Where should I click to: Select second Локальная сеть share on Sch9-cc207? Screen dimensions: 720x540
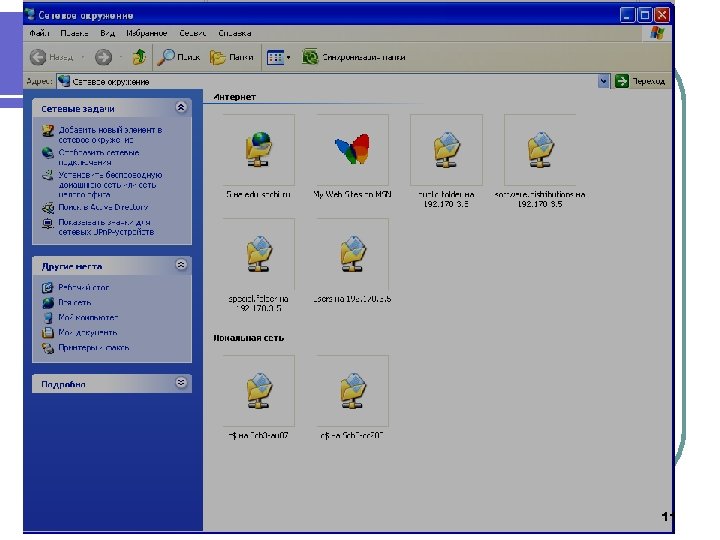point(352,391)
